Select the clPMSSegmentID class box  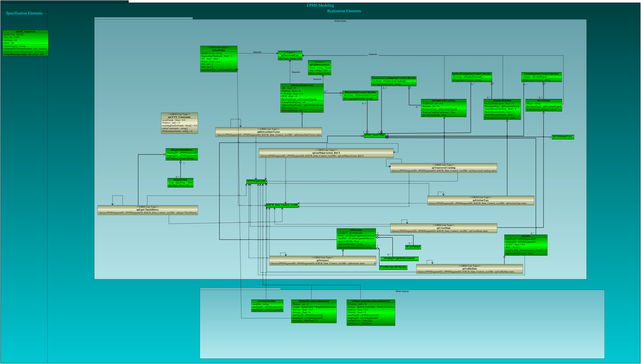click(x=256, y=181)
